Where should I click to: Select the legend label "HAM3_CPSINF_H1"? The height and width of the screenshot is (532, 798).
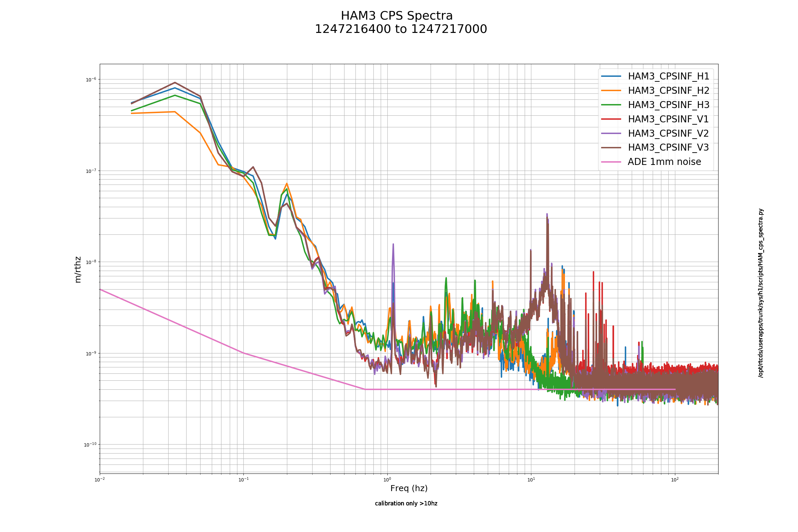tap(668, 77)
